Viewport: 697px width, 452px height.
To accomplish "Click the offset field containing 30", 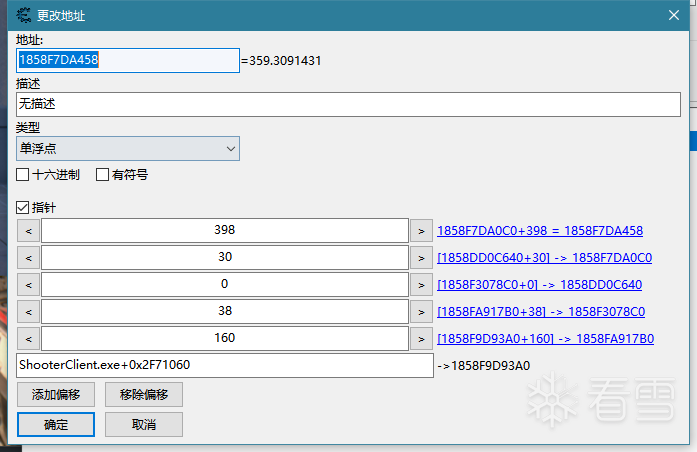I will pyautogui.click(x=225, y=257).
